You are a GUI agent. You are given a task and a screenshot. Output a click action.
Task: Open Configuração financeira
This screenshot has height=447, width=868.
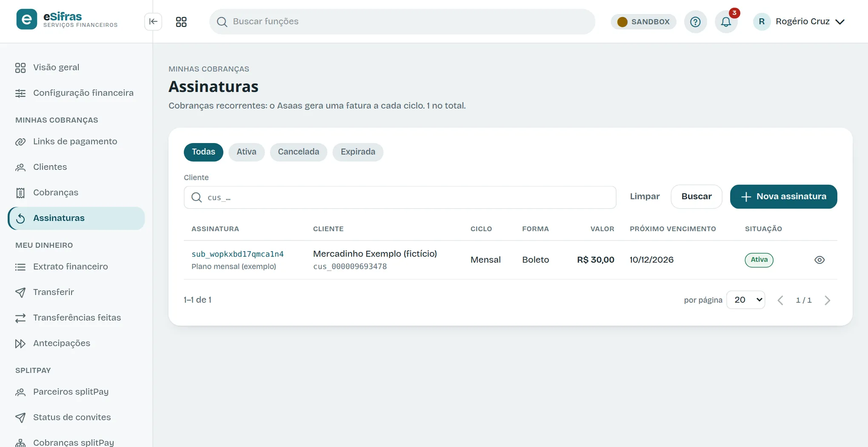(x=76, y=93)
